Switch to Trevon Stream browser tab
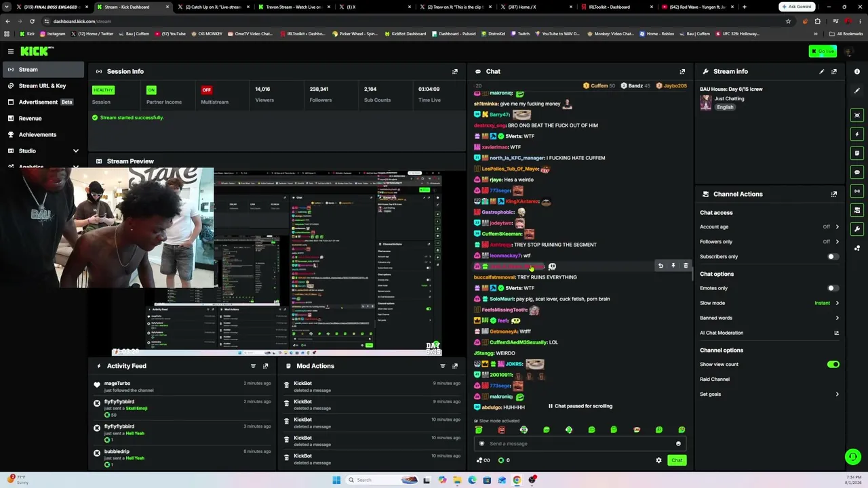 tap(294, 7)
